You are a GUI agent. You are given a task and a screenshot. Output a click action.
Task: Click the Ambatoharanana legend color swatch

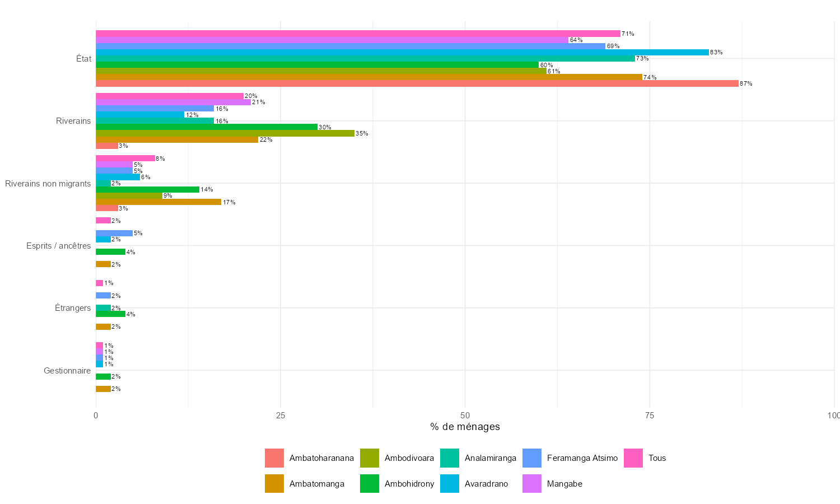274,458
